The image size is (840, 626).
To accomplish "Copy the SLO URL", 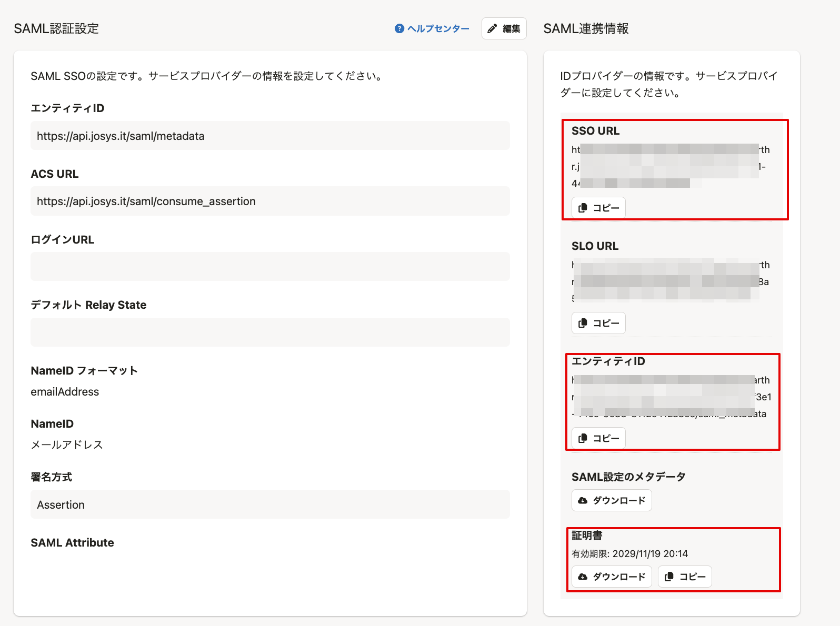I will 598,323.
